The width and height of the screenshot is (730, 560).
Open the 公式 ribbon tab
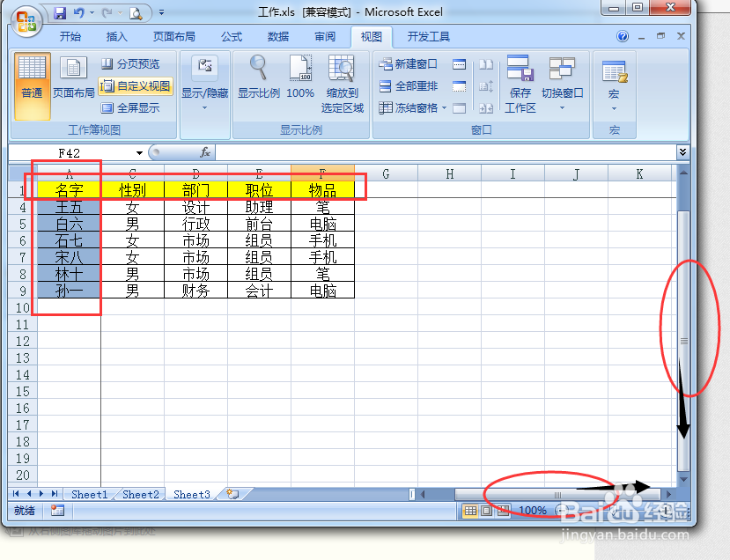point(232,37)
